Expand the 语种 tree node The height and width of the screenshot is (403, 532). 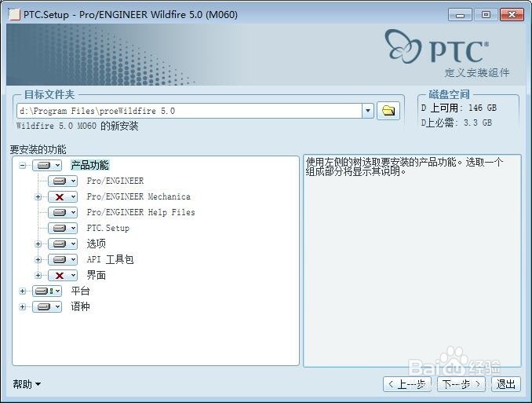tap(23, 307)
